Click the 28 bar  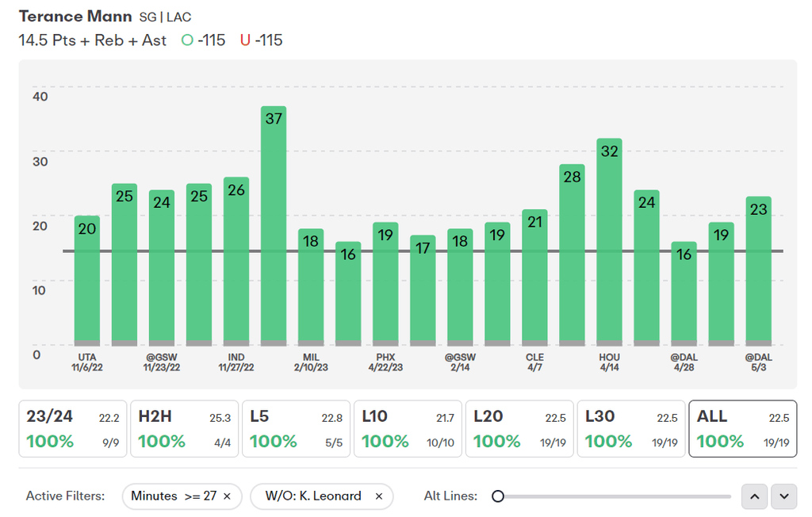click(573, 255)
